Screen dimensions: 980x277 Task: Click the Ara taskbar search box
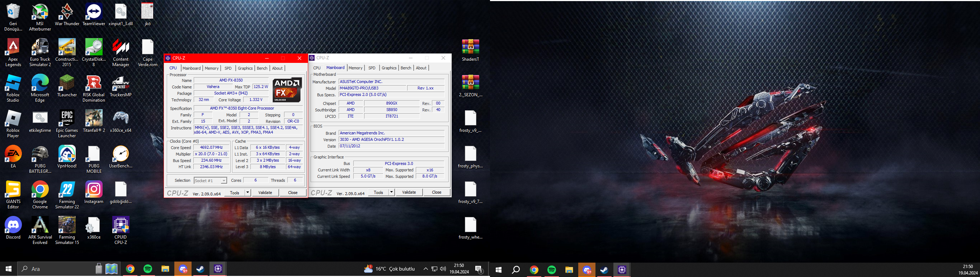[x=57, y=269]
